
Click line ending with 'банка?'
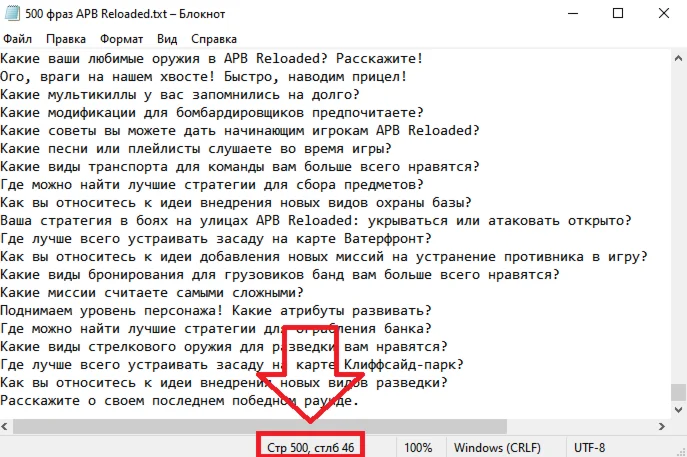pos(216,328)
